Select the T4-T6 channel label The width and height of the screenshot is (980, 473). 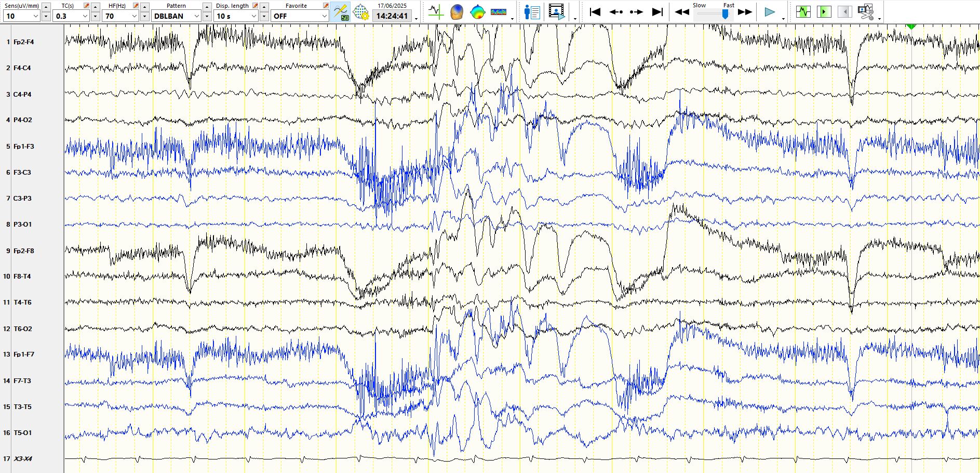(x=22, y=303)
